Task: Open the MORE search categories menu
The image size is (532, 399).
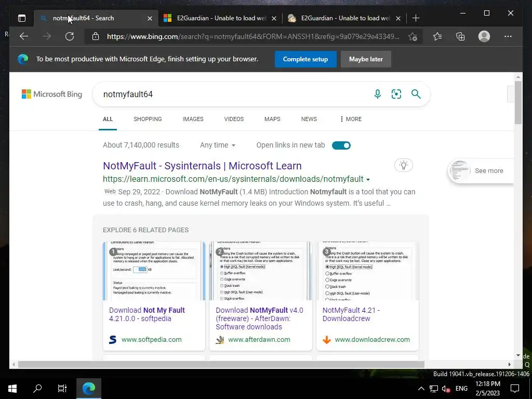Action: [351, 119]
